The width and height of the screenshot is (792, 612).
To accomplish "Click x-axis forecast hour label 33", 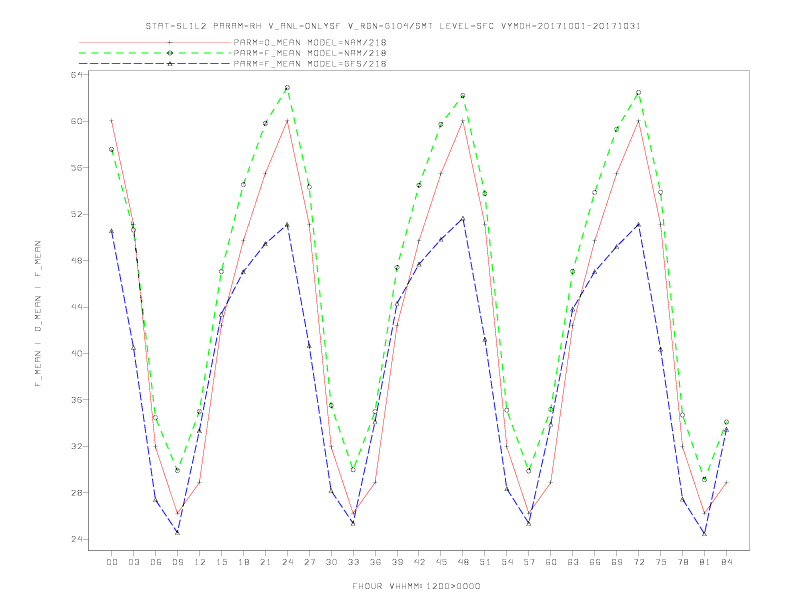I will tap(353, 562).
